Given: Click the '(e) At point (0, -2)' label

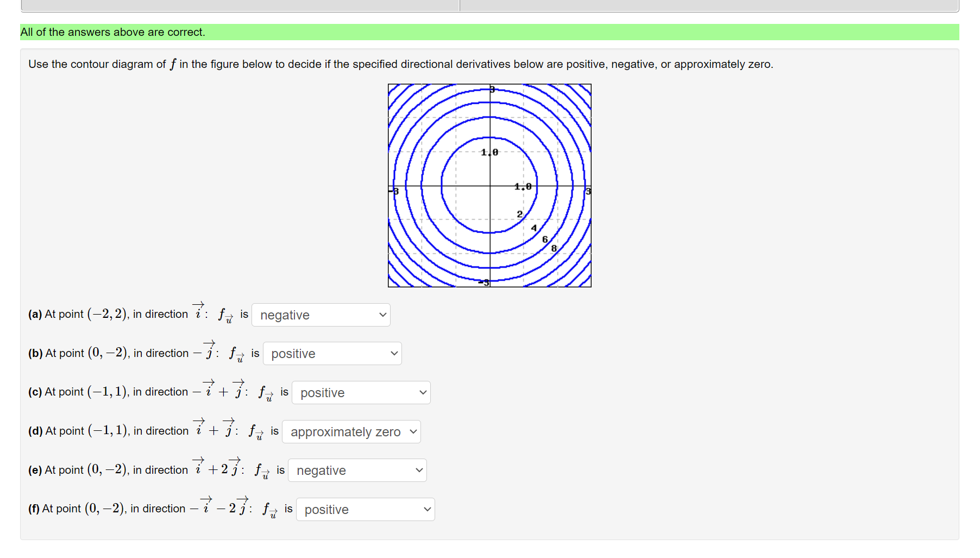Looking at the screenshot, I should (x=78, y=470).
